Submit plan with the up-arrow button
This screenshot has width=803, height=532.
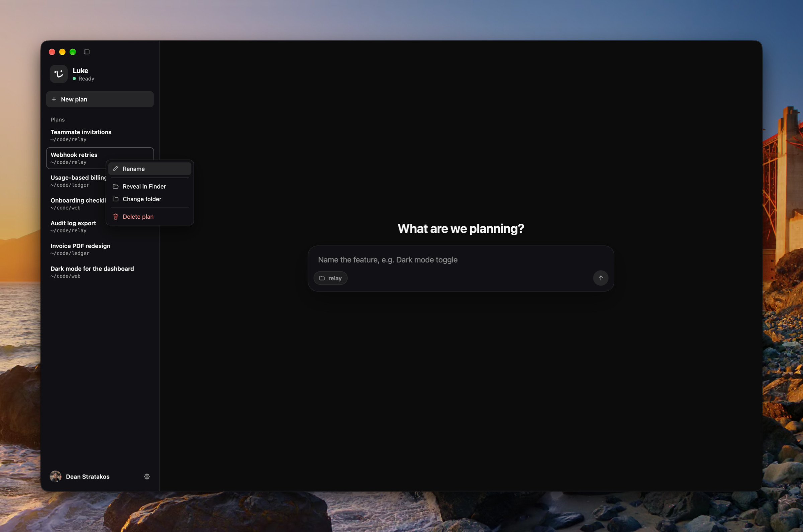click(600, 278)
